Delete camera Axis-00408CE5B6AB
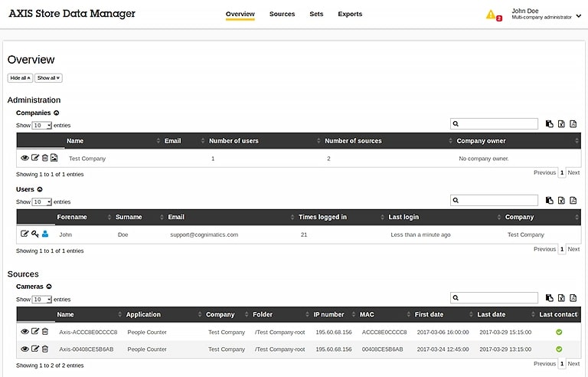 click(x=44, y=349)
